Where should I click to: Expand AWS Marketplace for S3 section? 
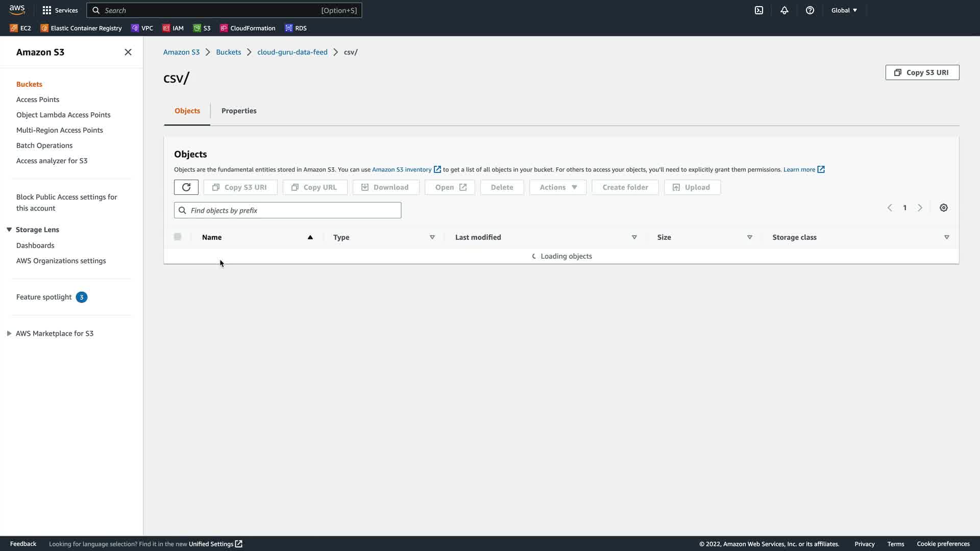9,333
